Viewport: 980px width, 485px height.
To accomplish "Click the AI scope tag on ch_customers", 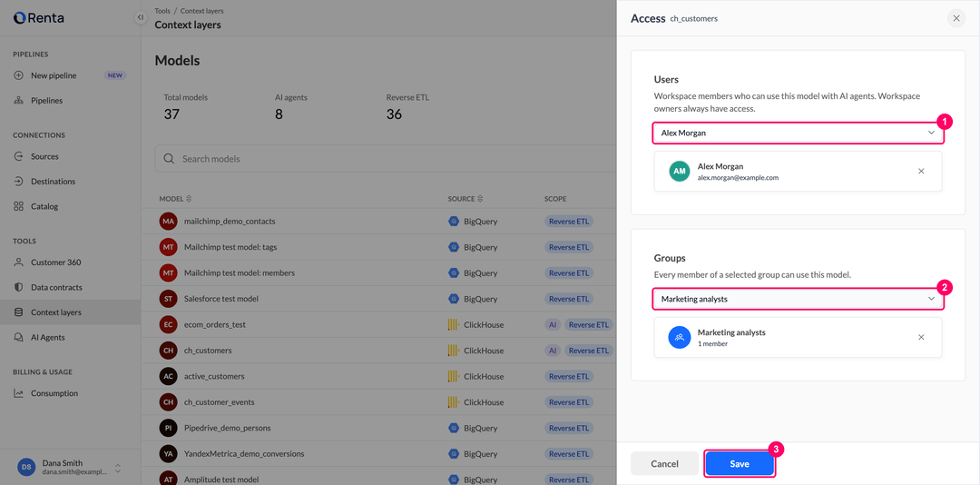I will (553, 351).
